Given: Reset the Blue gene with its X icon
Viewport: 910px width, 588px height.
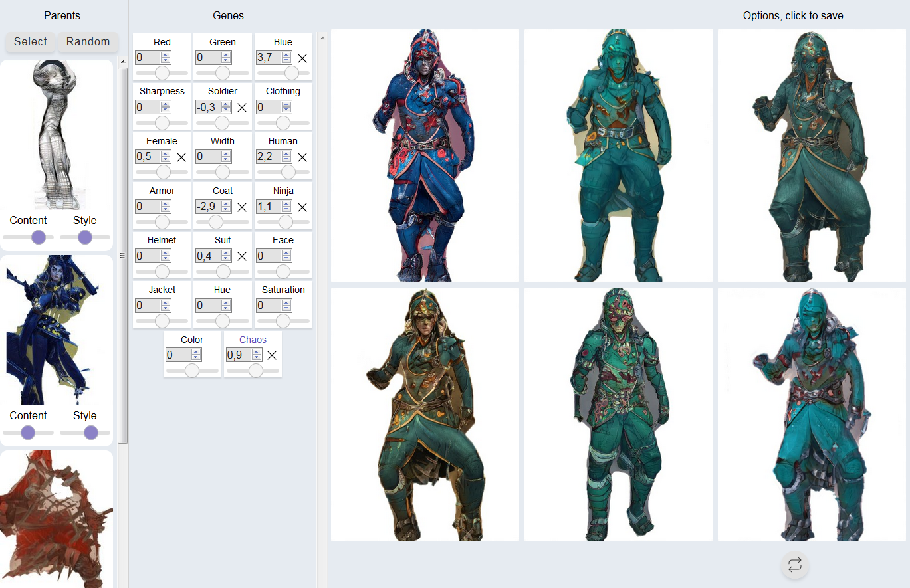Looking at the screenshot, I should click(302, 58).
